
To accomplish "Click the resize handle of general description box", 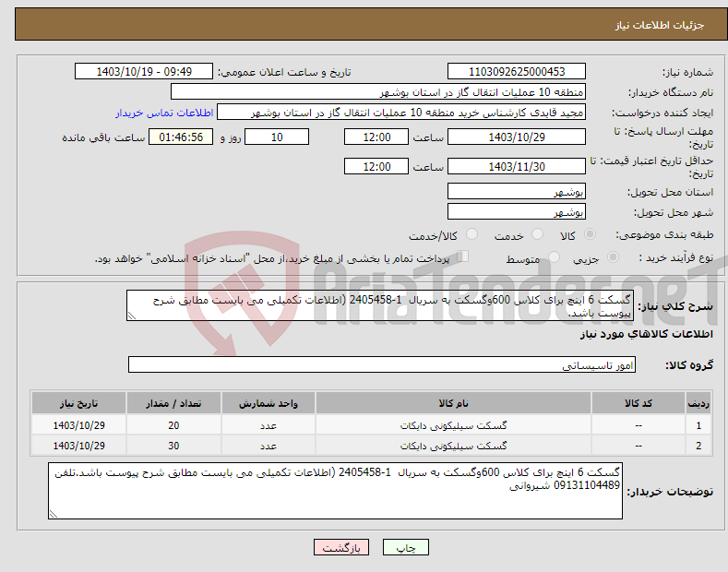I will 131,316.
